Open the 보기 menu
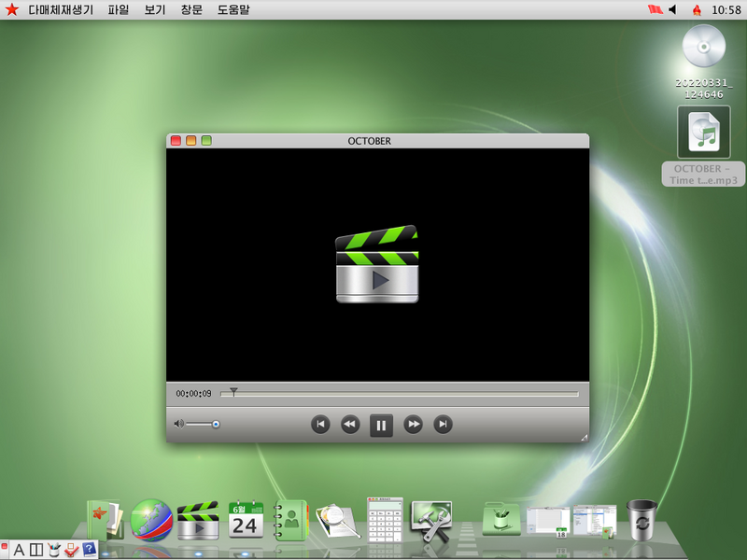Image resolution: width=747 pixels, height=560 pixels. (x=155, y=9)
